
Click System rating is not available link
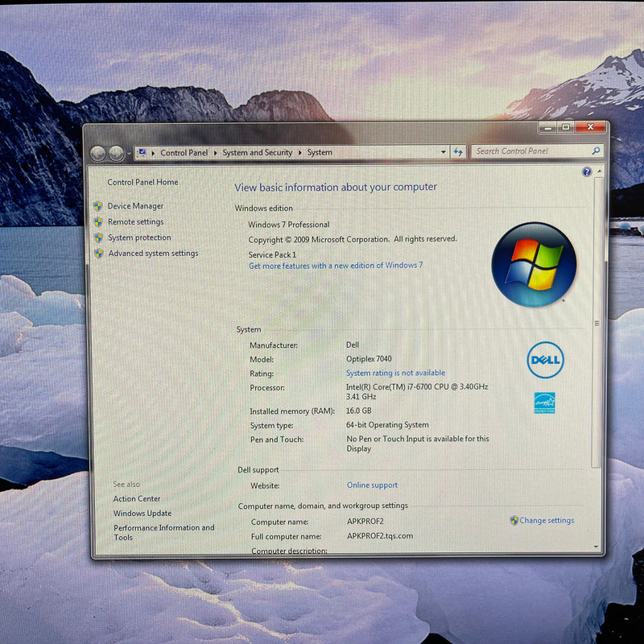click(x=395, y=373)
